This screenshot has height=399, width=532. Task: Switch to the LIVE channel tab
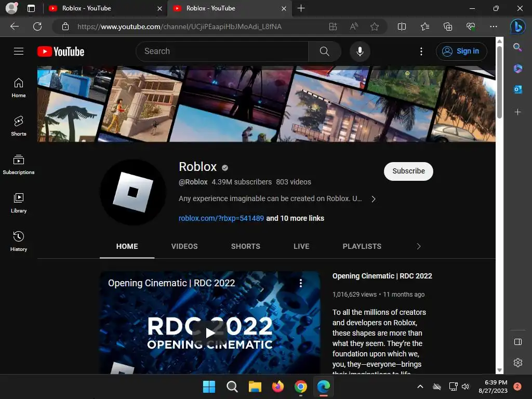coord(301,246)
